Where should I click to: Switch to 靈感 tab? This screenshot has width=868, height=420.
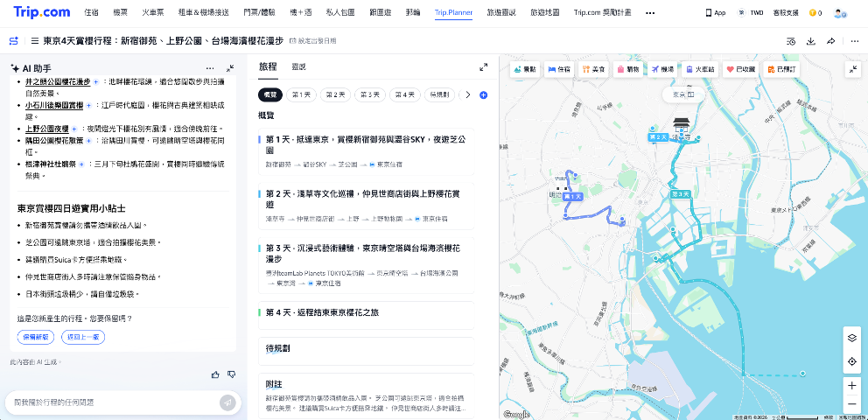pos(299,67)
